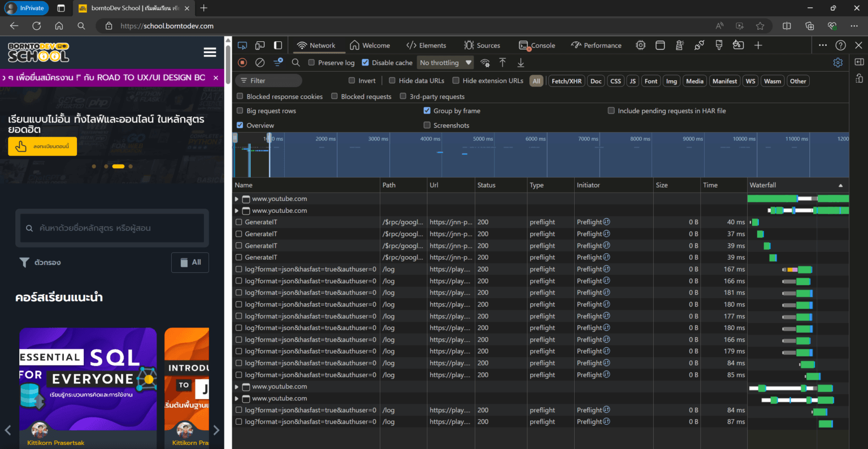Open the No throttling dropdown
Image resolution: width=868 pixels, height=449 pixels.
click(x=445, y=63)
